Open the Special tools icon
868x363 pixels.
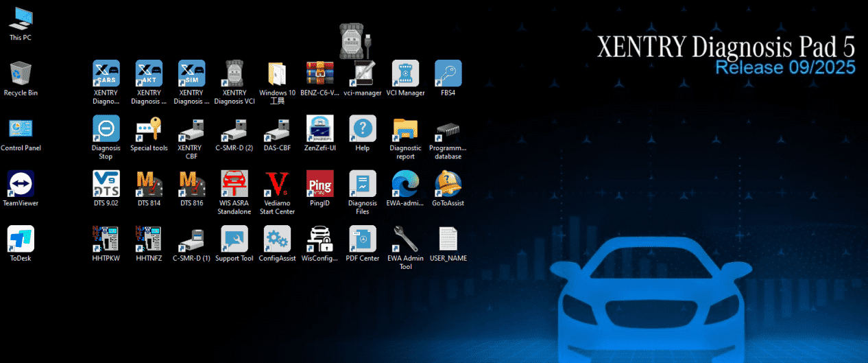point(149,129)
